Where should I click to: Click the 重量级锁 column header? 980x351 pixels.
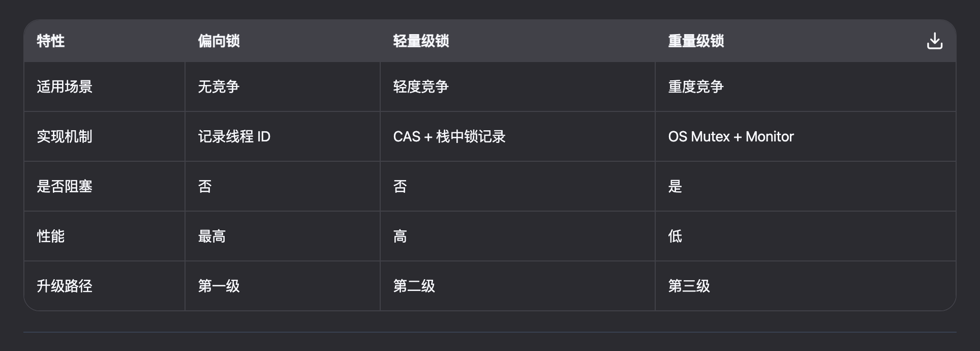696,41
